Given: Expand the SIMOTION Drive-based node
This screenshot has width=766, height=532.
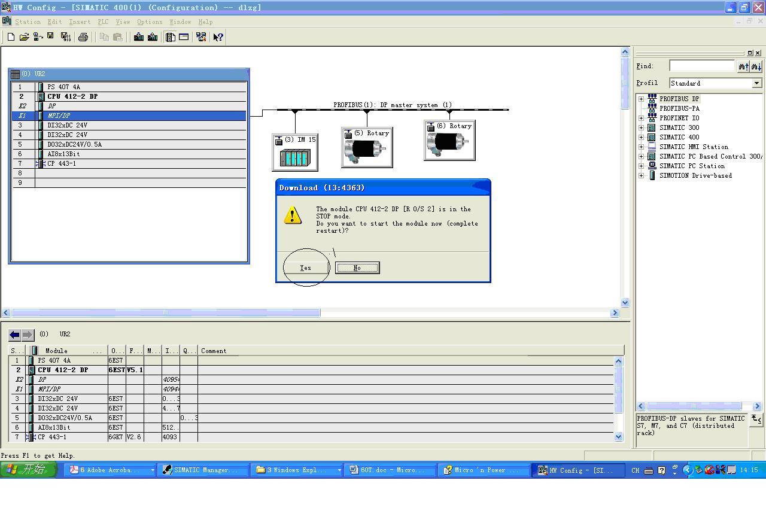Looking at the screenshot, I should pos(641,175).
